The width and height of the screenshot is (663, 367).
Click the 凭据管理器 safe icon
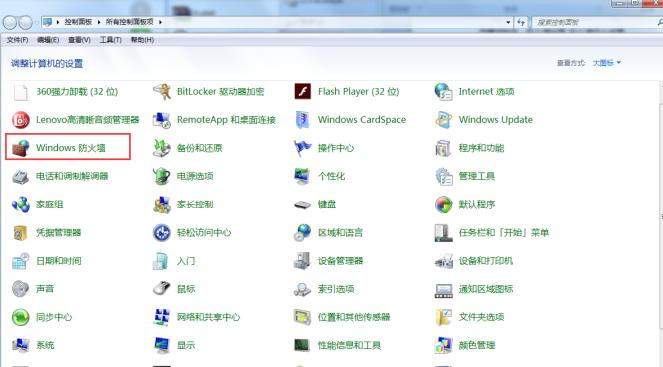(20, 233)
